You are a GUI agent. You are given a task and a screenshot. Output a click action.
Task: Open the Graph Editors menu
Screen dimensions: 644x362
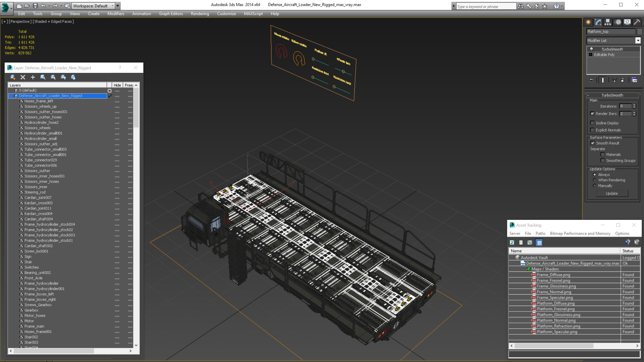pyautogui.click(x=171, y=14)
